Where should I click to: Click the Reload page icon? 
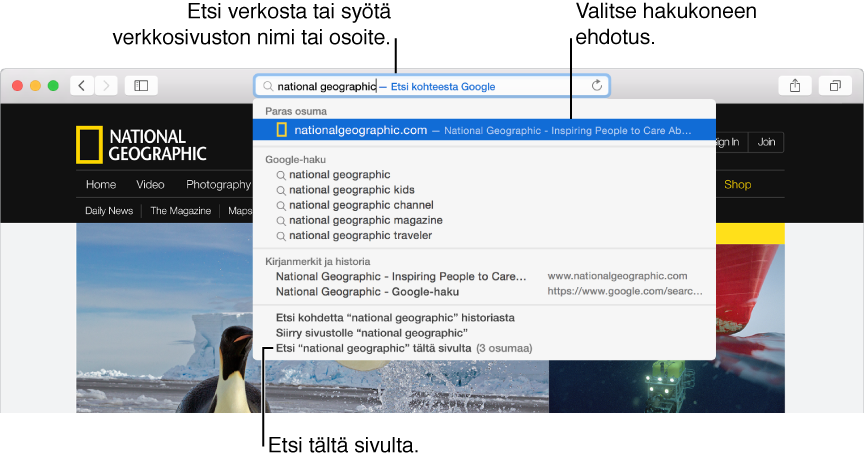pos(597,86)
